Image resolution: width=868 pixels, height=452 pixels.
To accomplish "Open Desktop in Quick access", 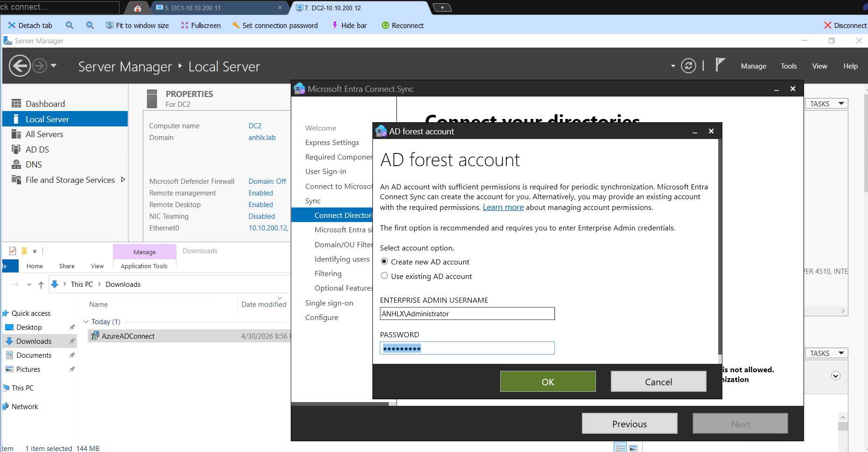I will [x=29, y=327].
